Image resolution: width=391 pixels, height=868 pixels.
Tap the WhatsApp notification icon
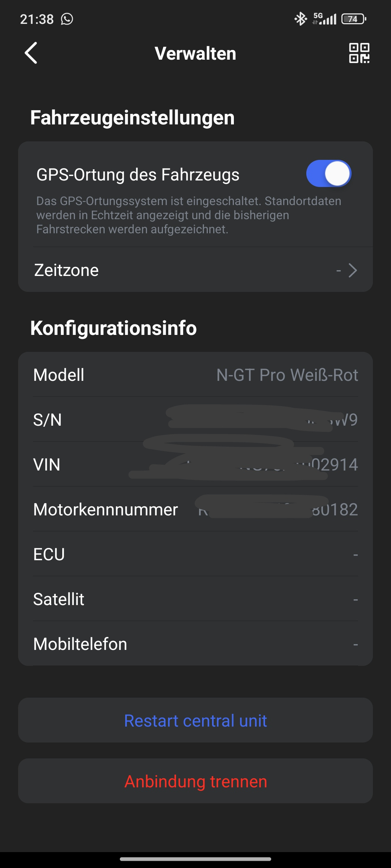[x=67, y=19]
